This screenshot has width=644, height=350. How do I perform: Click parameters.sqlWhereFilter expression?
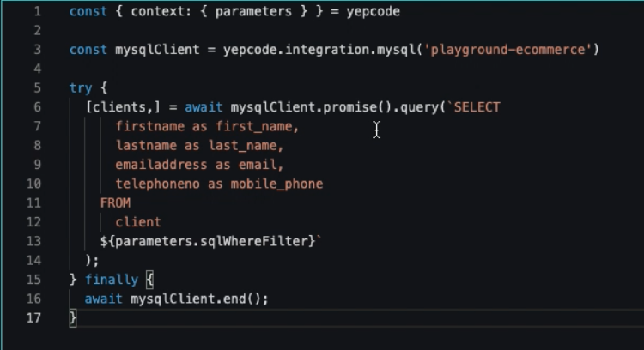tap(208, 241)
